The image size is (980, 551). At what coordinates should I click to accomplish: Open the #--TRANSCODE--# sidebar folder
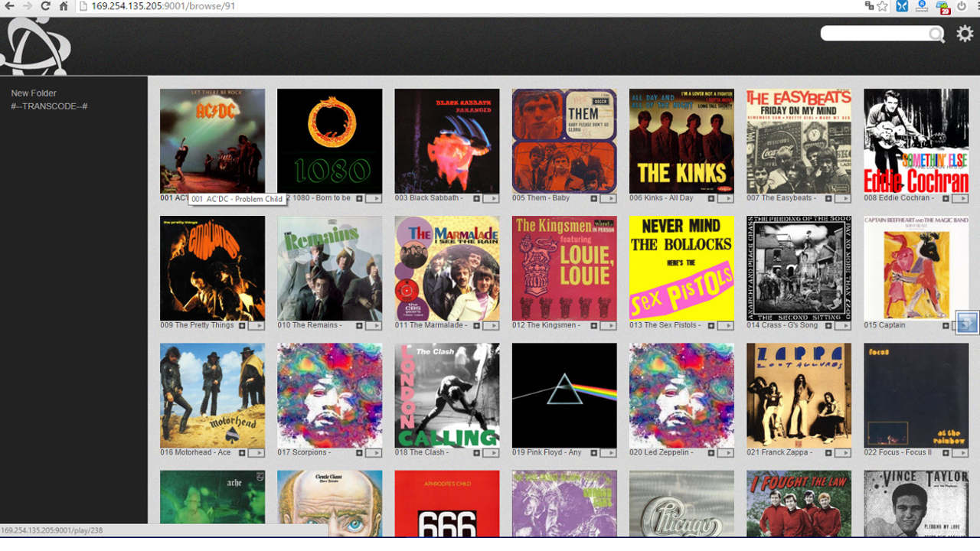(49, 106)
